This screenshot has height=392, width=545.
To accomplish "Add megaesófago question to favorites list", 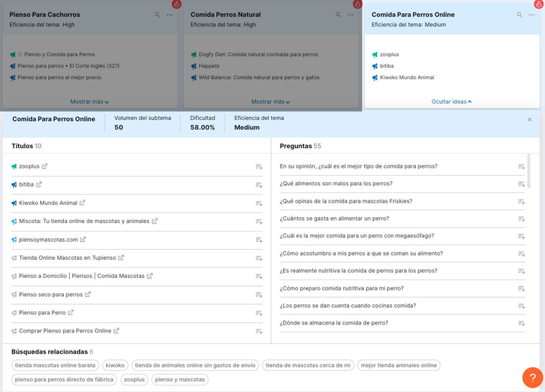I will tap(521, 237).
